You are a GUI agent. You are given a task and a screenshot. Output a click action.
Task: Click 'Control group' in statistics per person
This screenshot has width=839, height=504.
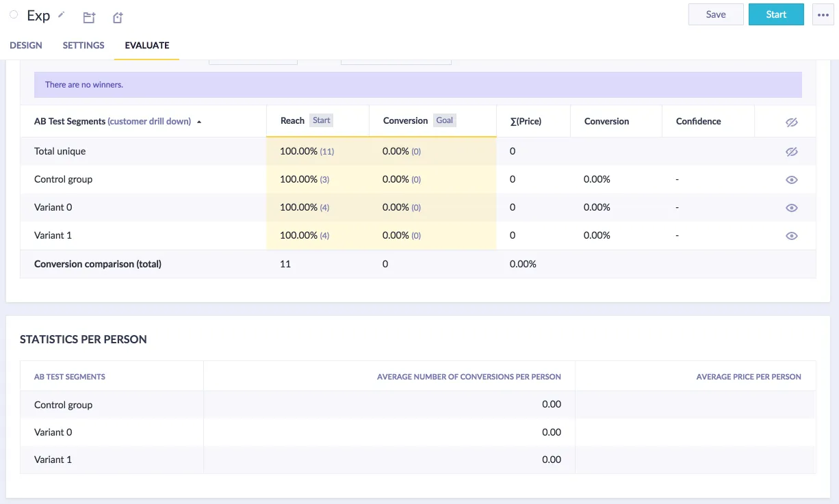(x=63, y=405)
